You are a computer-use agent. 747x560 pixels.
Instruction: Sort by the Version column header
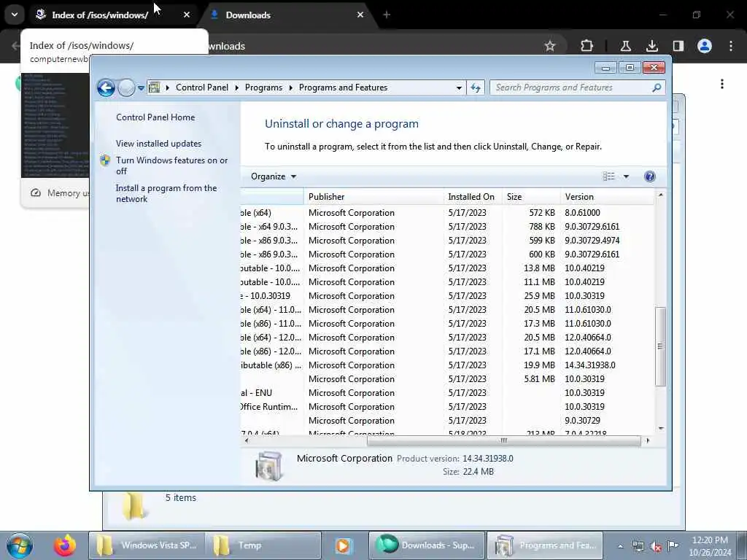(x=608, y=197)
